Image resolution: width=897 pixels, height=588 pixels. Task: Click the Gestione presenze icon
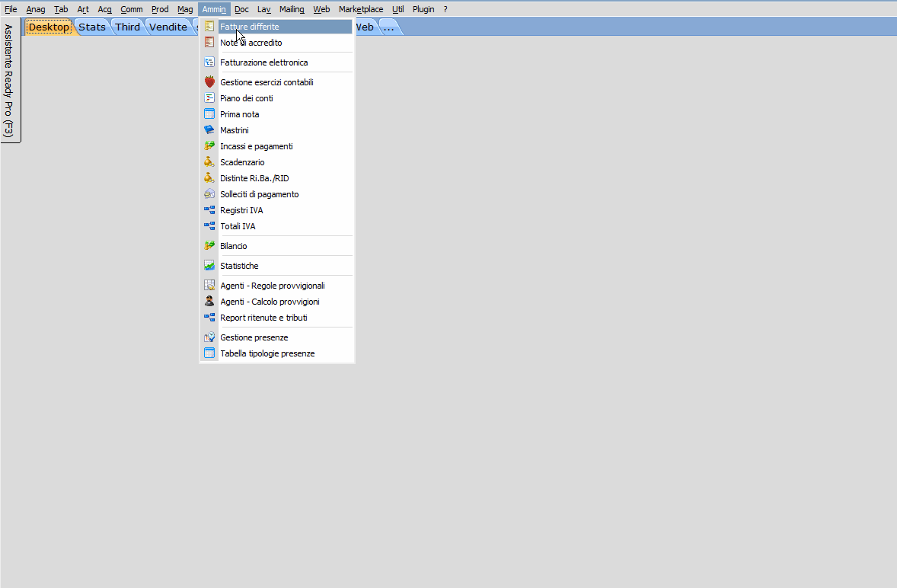(209, 337)
